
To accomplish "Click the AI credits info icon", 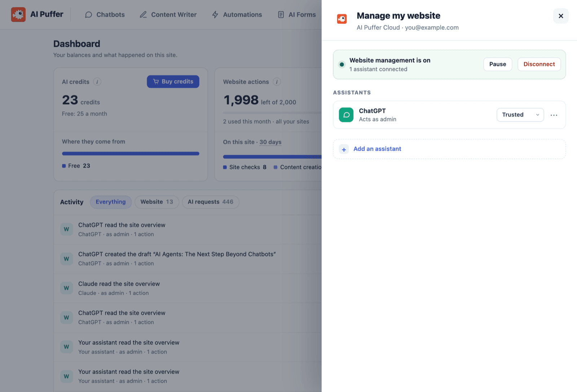I will [97, 82].
